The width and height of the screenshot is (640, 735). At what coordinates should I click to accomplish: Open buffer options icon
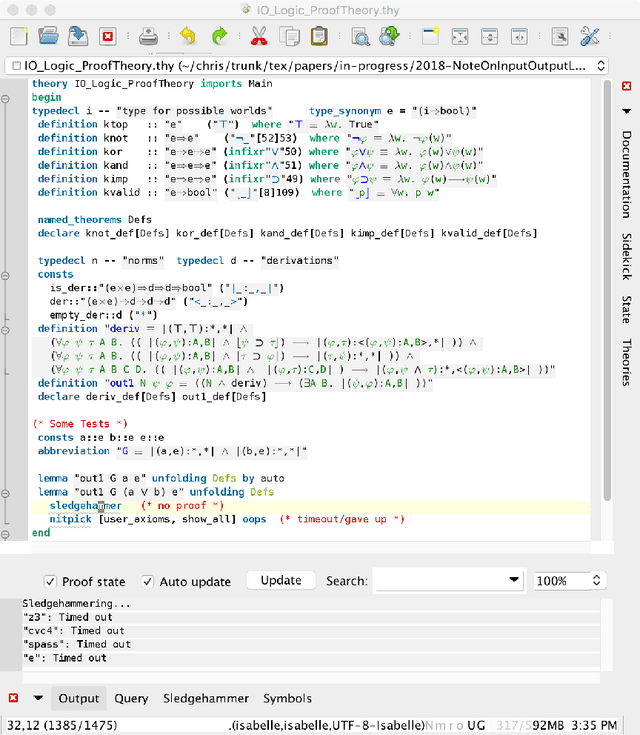point(560,36)
